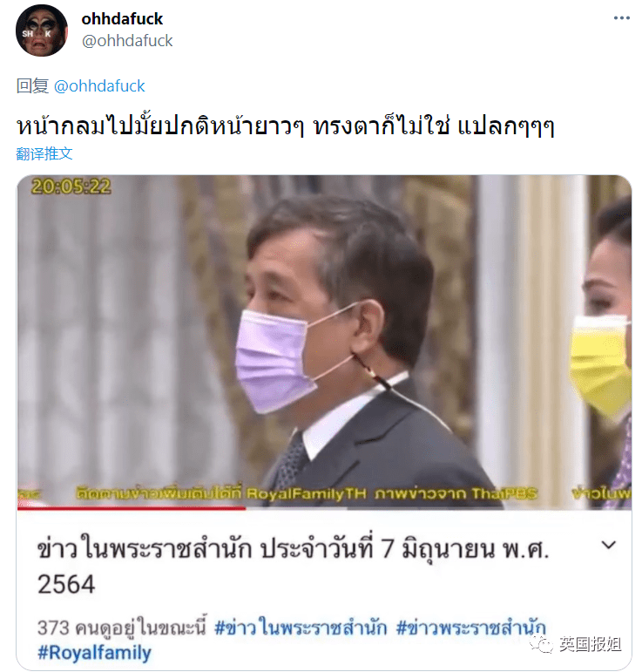Image resolution: width=642 pixels, height=672 pixels.
Task: Click the WeChat watermark logo icon
Action: (x=541, y=644)
